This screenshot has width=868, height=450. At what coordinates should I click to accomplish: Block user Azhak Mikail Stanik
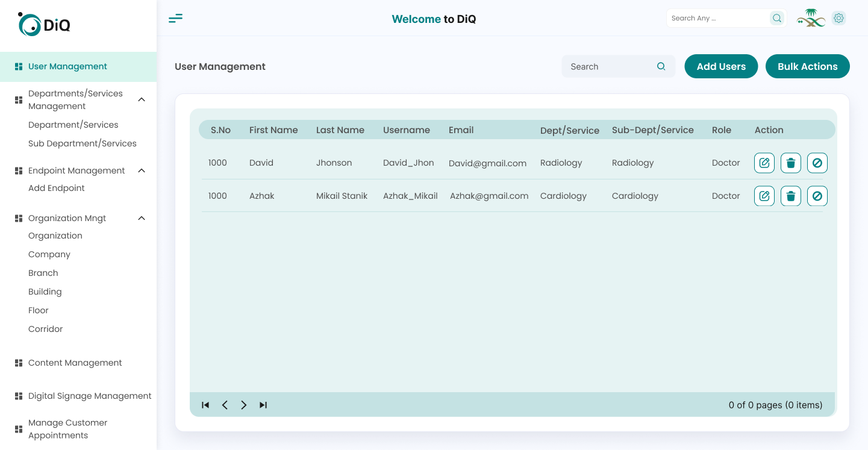point(817,196)
